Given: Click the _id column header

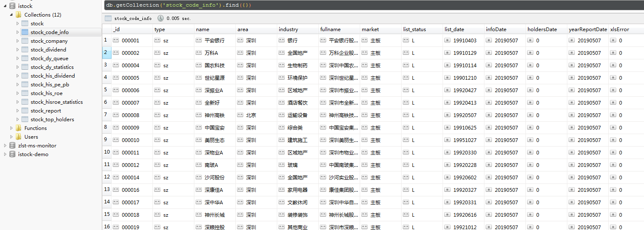Looking at the screenshot, I should click(132, 29).
